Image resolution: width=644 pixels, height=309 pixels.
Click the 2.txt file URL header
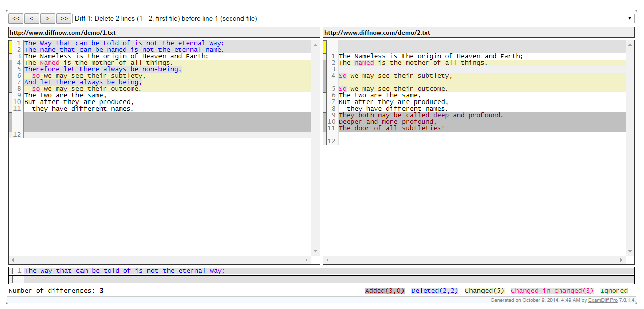tap(377, 33)
